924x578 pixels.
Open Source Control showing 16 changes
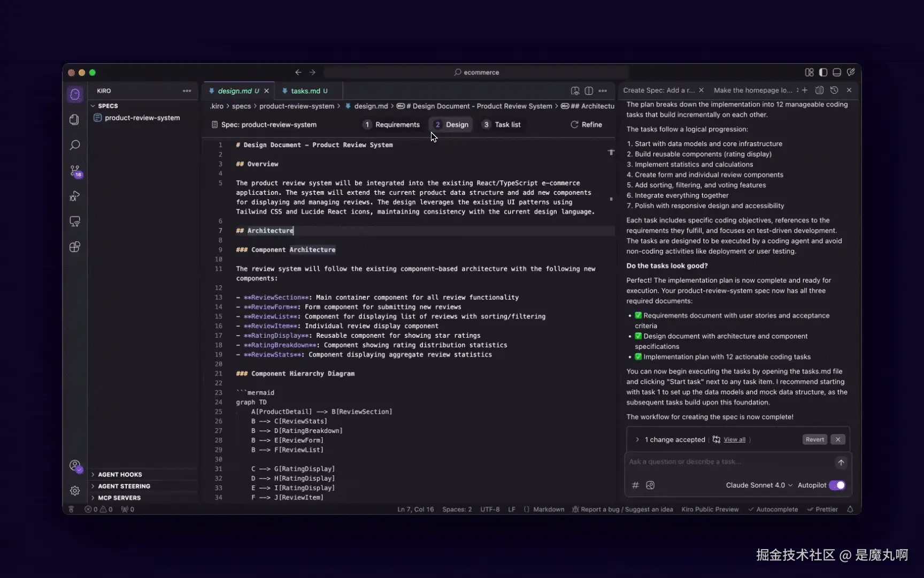coord(75,171)
